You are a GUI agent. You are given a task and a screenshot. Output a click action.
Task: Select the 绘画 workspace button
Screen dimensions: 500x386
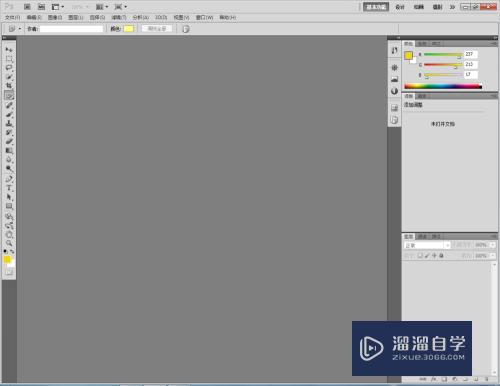(x=419, y=7)
